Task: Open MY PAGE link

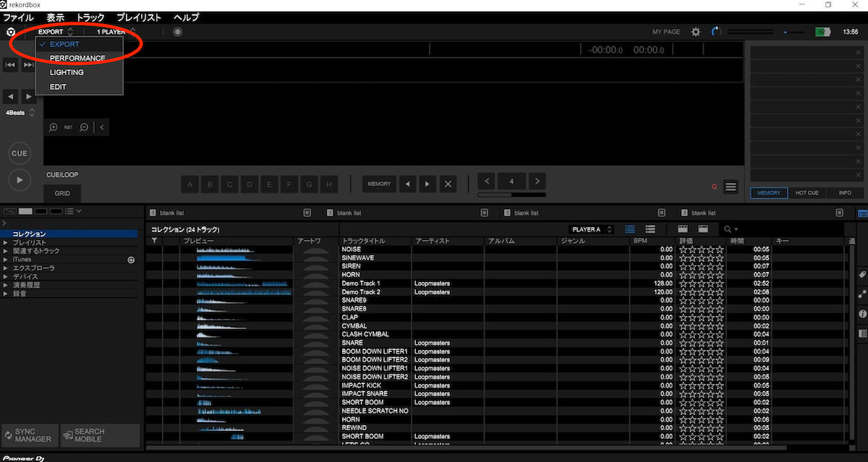Action: [666, 32]
